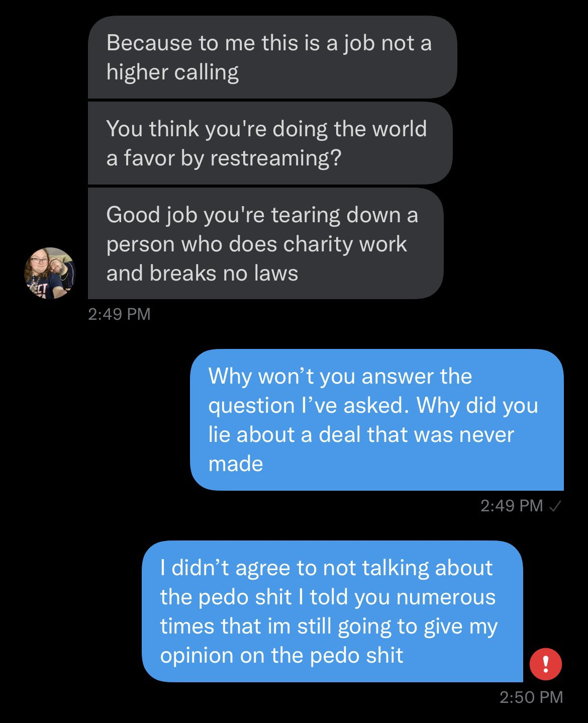Screen dimensions: 588x723
Task: Click the delivered checkmark beside 2:49 PM
Action: click(555, 506)
